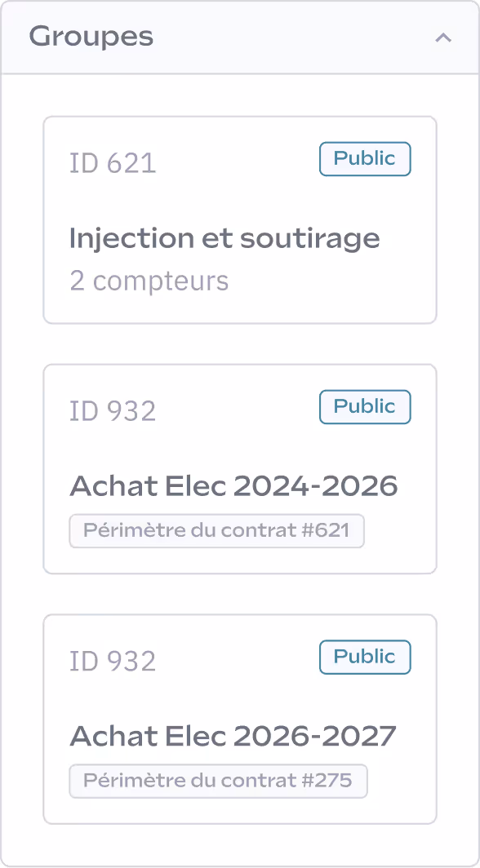Click the Achat Elec 2024-2026 card
This screenshot has width=480, height=868.
(239, 467)
